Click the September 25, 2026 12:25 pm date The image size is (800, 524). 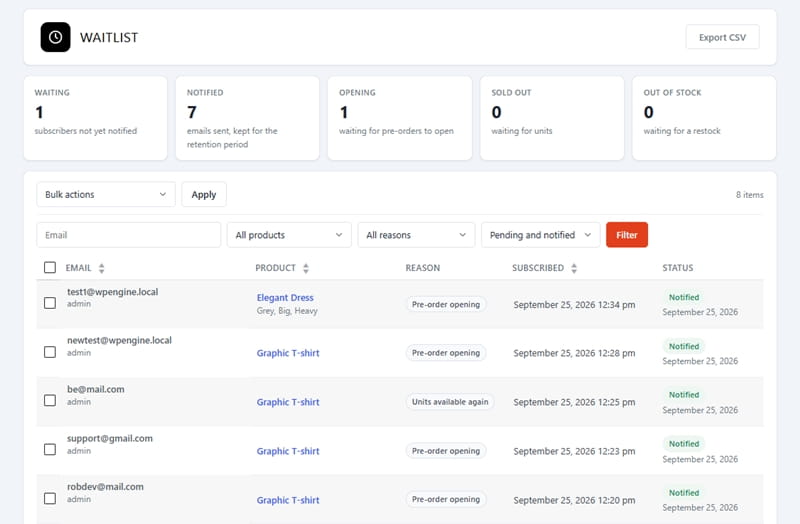pos(574,402)
